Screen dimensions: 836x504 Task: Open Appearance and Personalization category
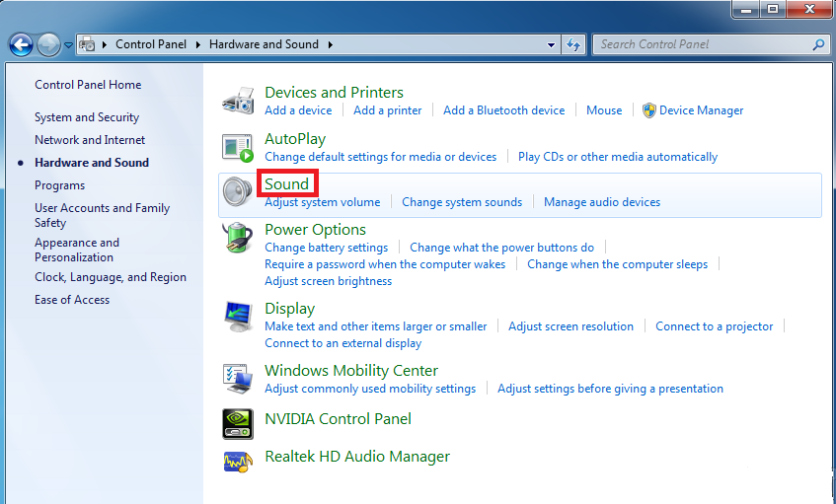tap(77, 250)
